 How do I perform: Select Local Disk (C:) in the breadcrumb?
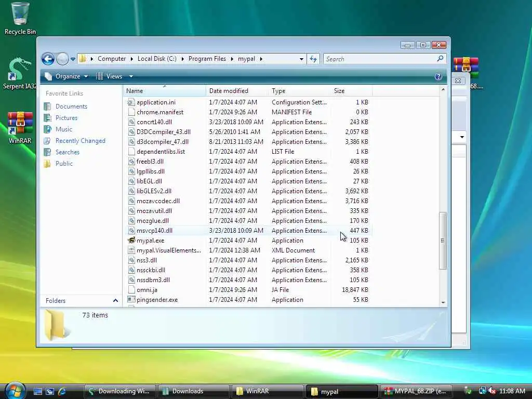click(157, 59)
